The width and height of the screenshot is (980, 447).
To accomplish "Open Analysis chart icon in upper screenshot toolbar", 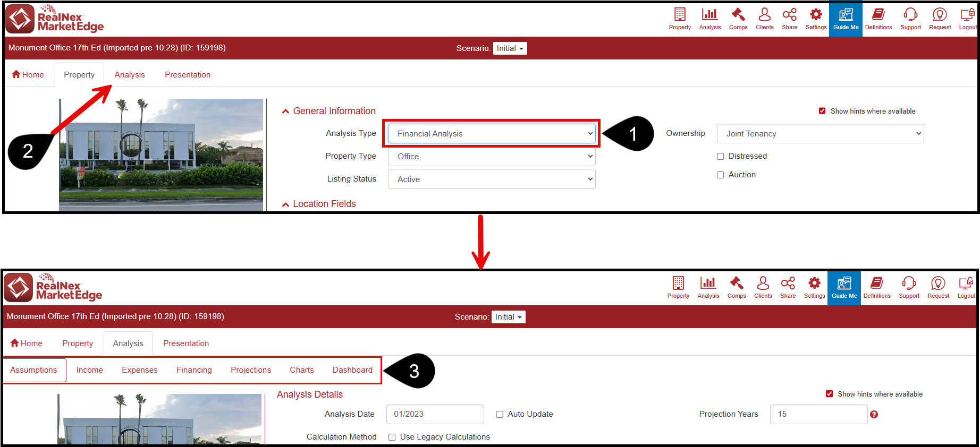I will 710,19.
